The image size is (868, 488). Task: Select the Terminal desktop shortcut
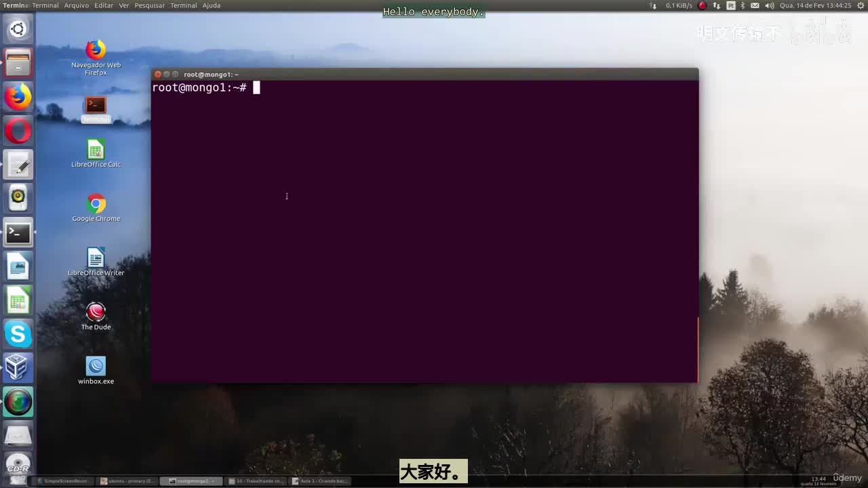click(x=96, y=110)
